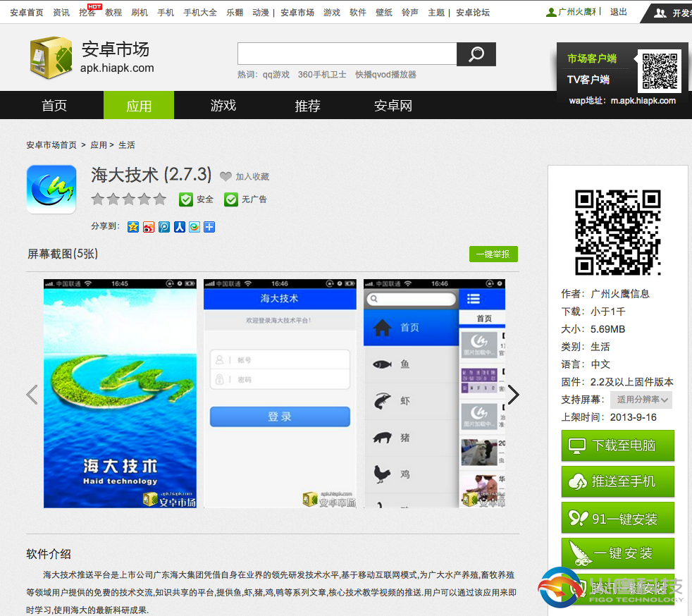The height and width of the screenshot is (616, 692).
Task: Open the 适用分辨率 resolution dropdown
Action: (641, 400)
